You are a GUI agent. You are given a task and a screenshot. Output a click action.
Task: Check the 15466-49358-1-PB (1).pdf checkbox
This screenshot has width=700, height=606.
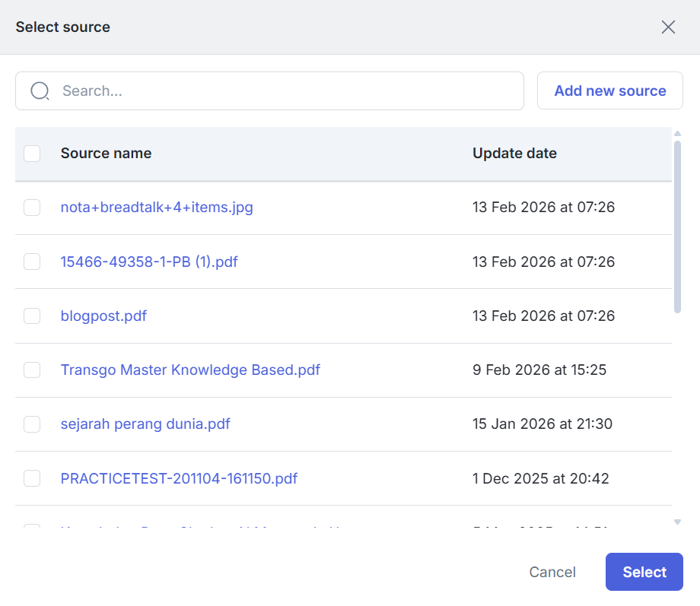(32, 262)
